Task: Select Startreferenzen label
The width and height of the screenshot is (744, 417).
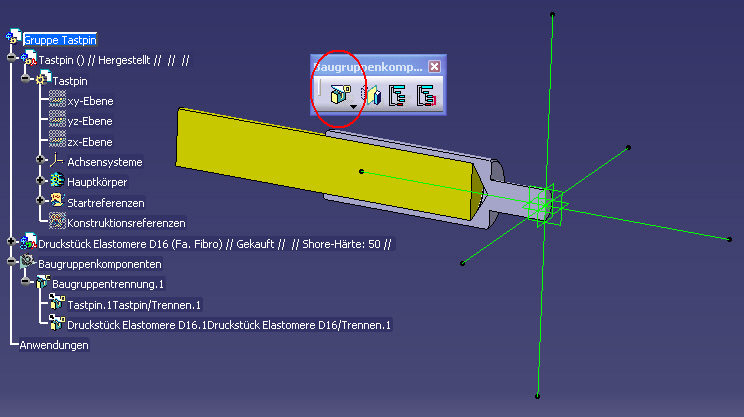Action: tap(106, 203)
